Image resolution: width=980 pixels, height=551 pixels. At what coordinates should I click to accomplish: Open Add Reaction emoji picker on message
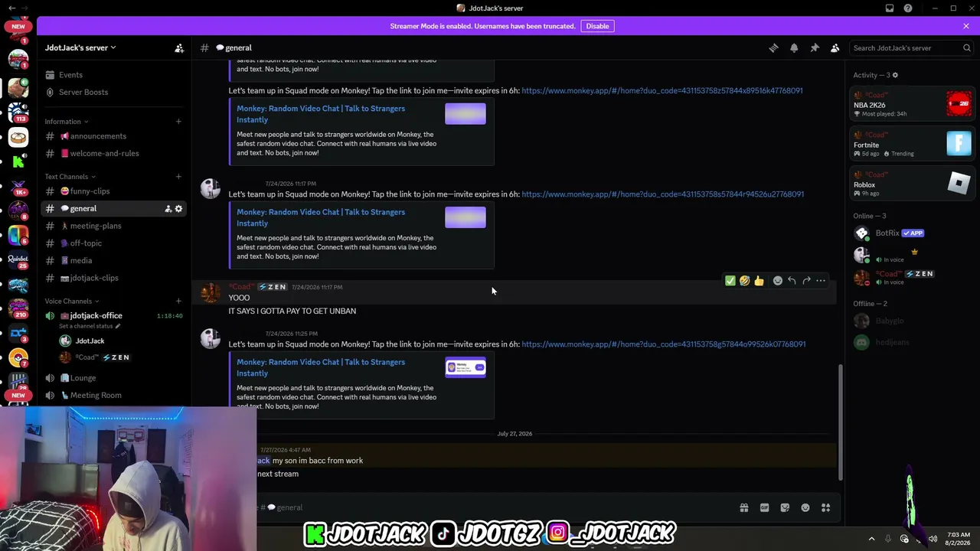tap(778, 281)
